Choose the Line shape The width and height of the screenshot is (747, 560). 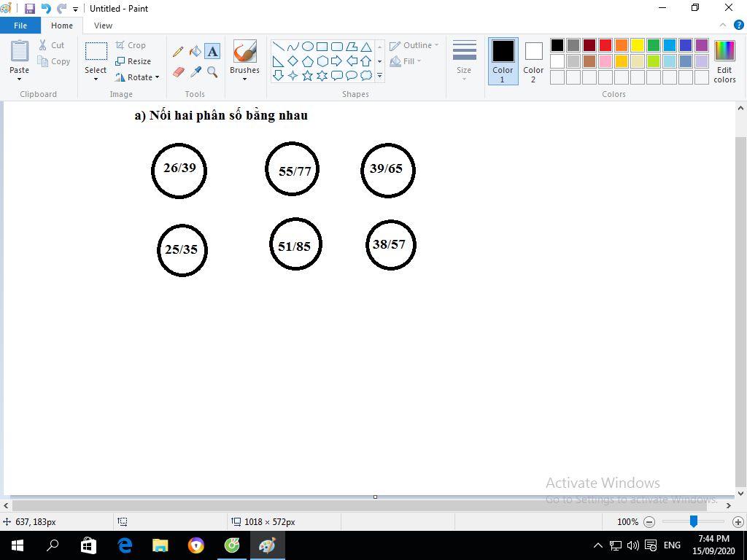coord(278,47)
